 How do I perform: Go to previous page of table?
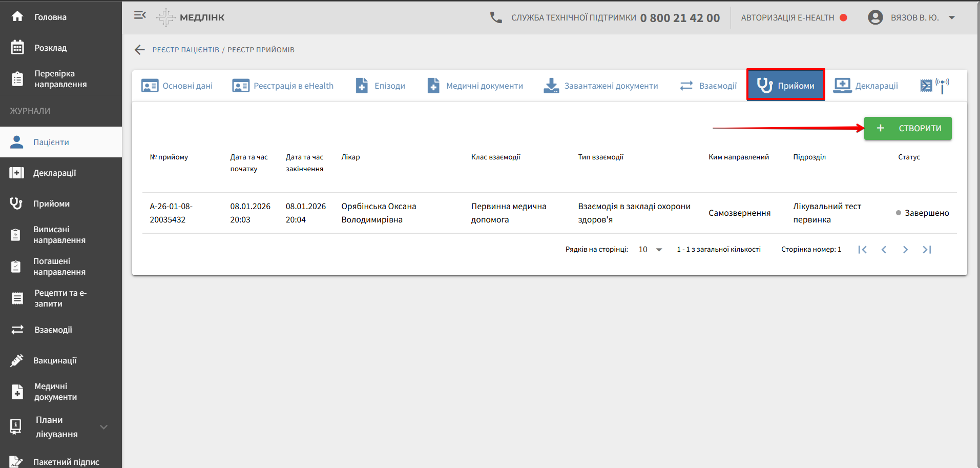click(x=884, y=250)
